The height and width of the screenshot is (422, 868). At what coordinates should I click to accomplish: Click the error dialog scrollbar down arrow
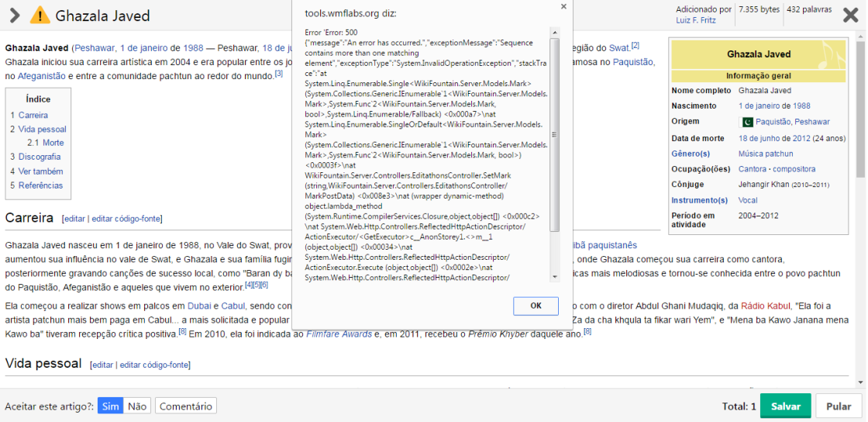tap(555, 276)
